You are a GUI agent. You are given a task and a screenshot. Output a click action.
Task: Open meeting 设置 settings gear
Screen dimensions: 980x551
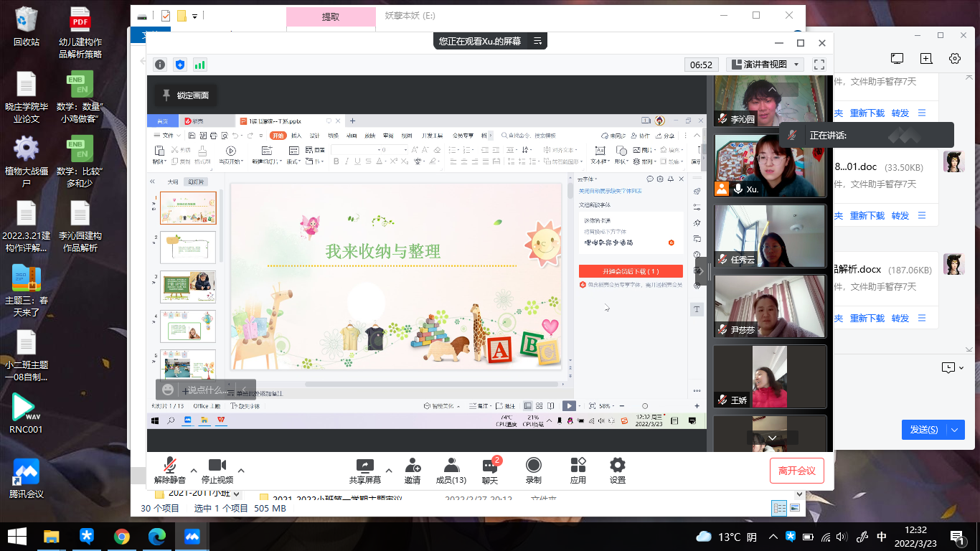(617, 466)
